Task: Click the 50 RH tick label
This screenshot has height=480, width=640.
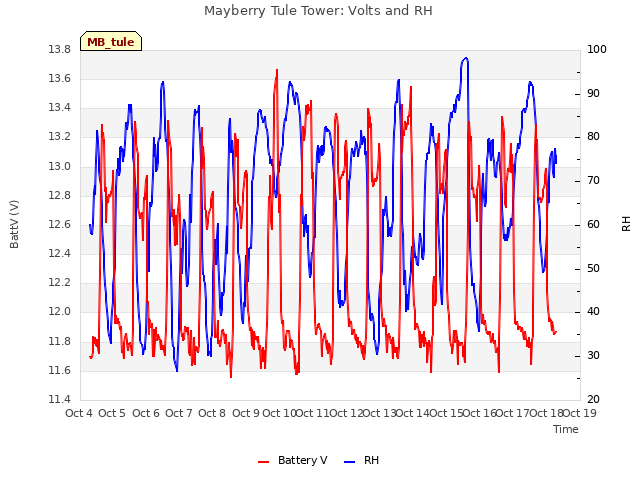Action: click(x=593, y=269)
